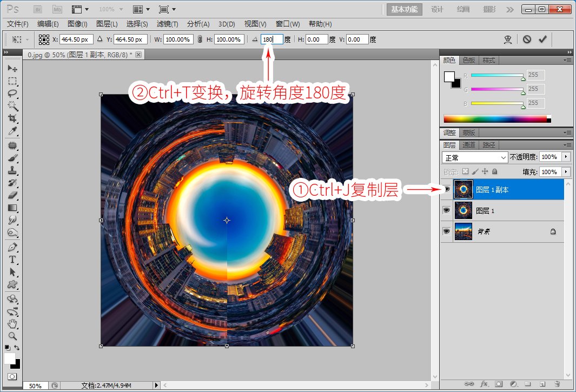Select the Crop tool
This screenshot has width=576, height=392.
(x=12, y=118)
